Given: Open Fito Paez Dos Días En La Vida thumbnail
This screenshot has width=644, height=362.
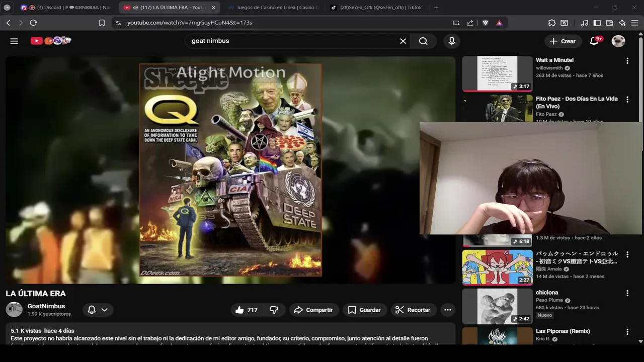Looking at the screenshot, I should pos(497,108).
